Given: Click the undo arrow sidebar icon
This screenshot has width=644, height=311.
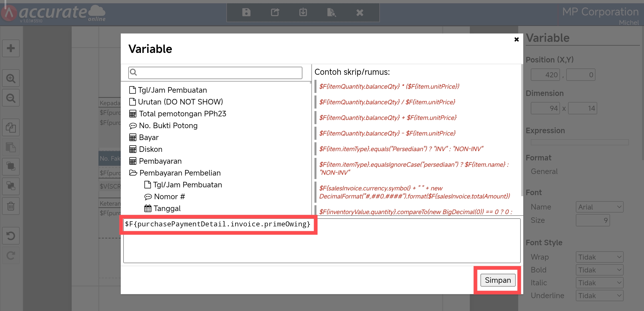Looking at the screenshot, I should tap(11, 236).
